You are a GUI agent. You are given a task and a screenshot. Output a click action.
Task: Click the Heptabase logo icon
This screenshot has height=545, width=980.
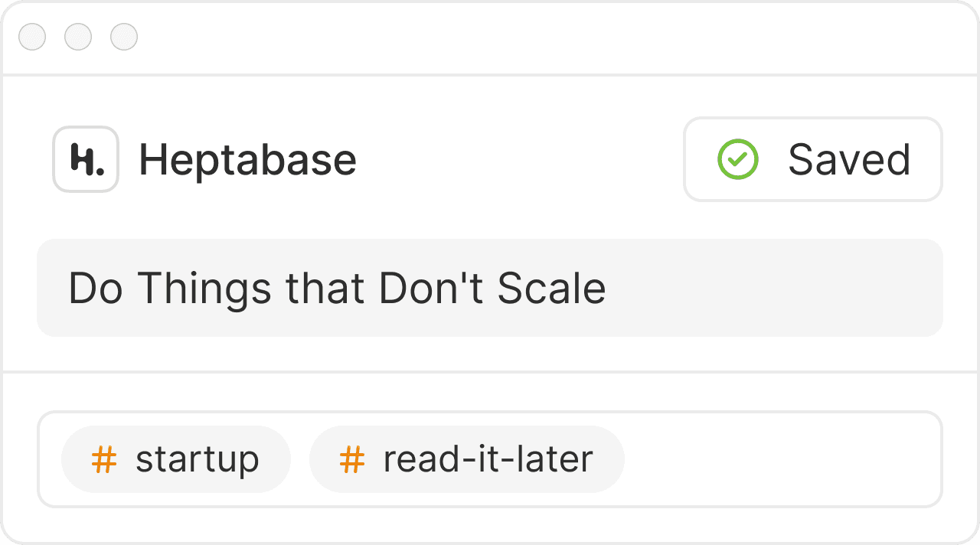tap(86, 159)
